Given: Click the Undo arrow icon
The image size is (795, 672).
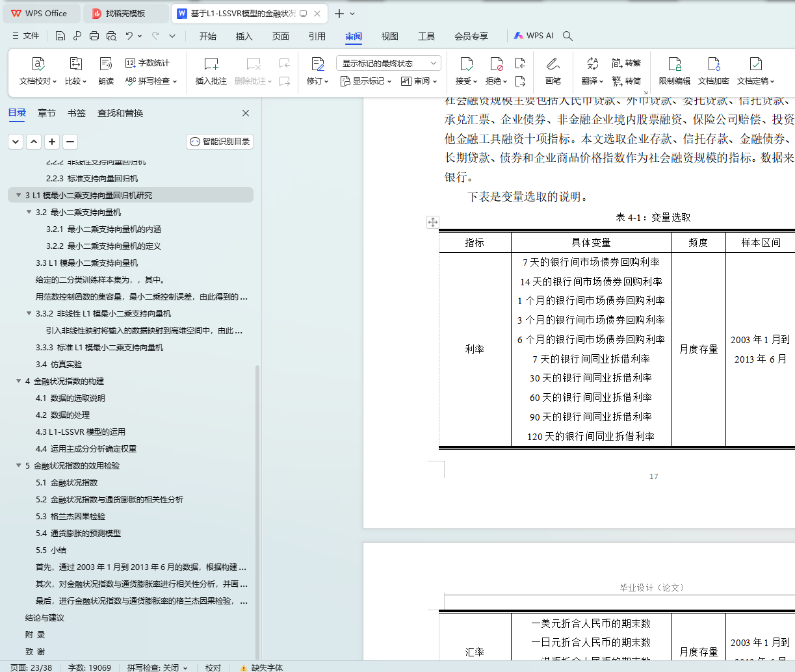Looking at the screenshot, I should coord(129,36).
